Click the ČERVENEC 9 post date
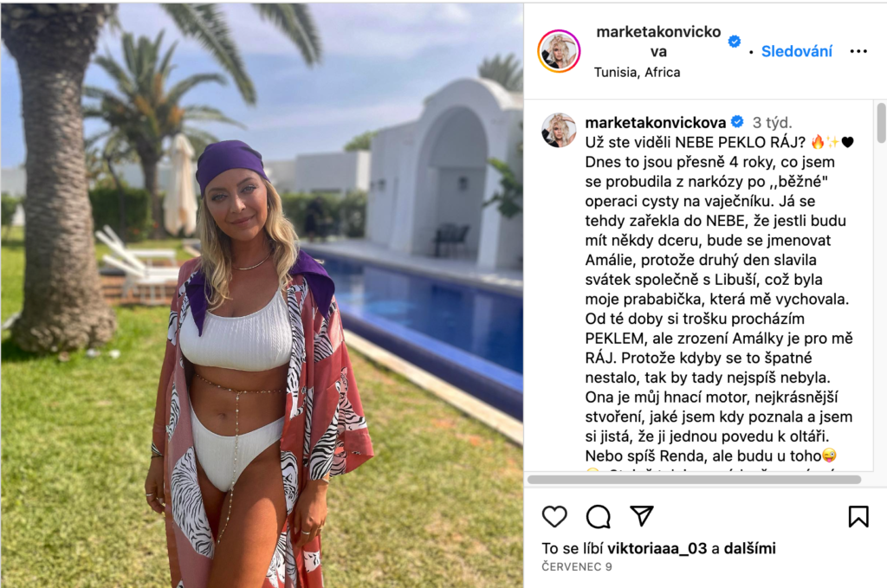The image size is (887, 588). coord(577,566)
